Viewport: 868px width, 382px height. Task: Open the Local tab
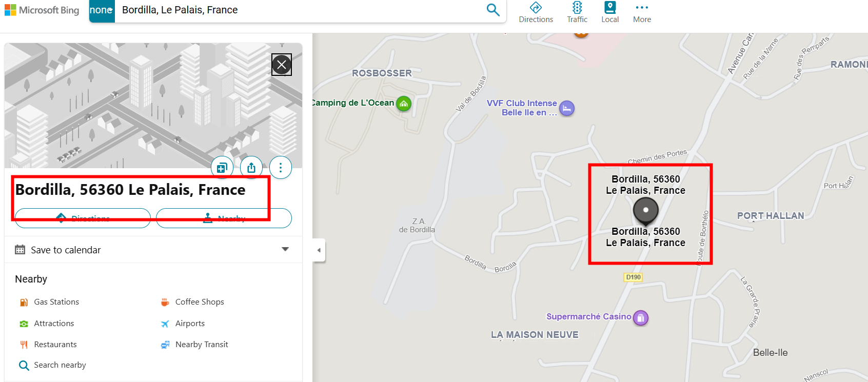(610, 12)
